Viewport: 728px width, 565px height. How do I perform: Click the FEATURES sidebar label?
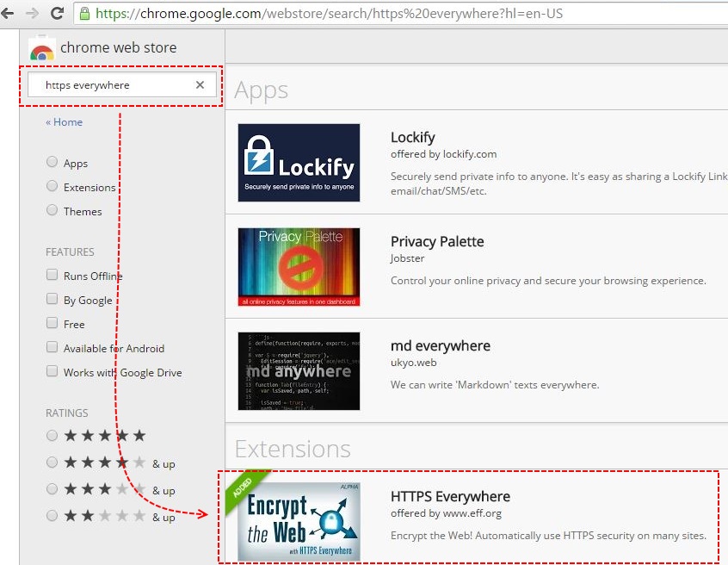[70, 251]
